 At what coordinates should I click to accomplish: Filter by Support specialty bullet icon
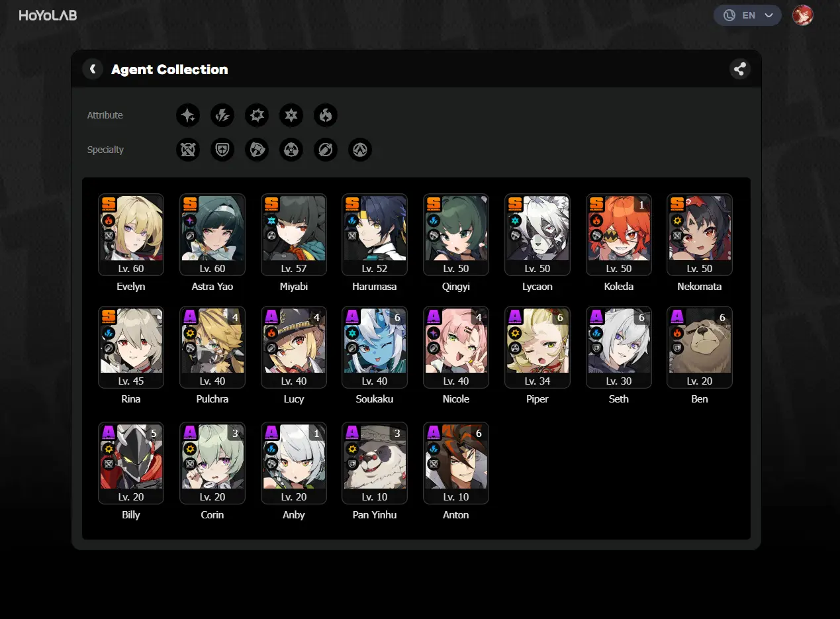(x=326, y=150)
